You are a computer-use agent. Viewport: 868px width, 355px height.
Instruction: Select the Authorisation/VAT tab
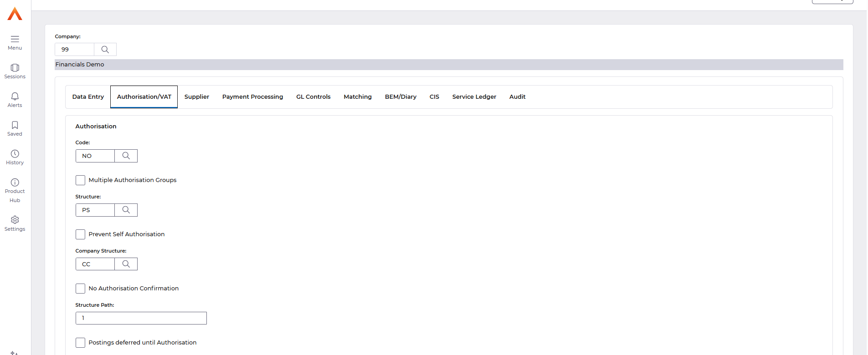(x=144, y=97)
